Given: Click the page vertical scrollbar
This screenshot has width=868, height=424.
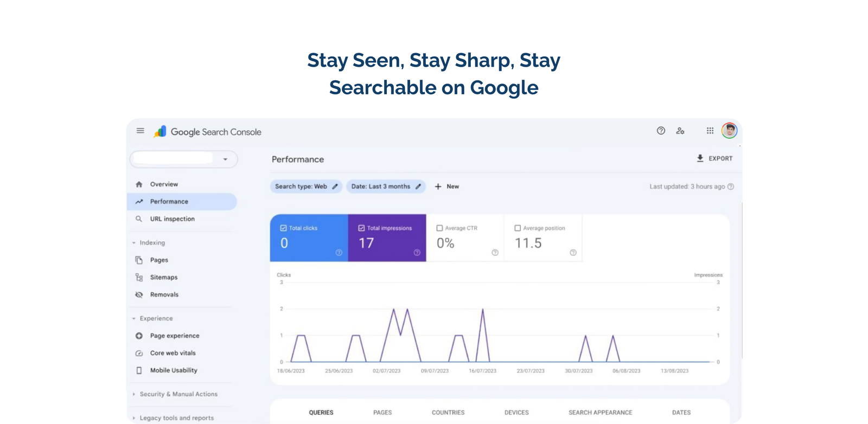Looking at the screenshot, I should (742, 281).
